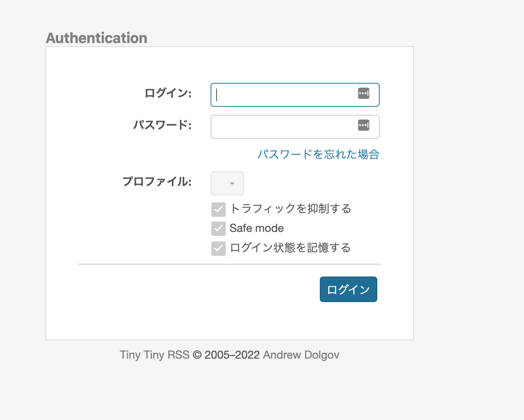Screen dimensions: 524x420
Task: Open the Andrew Dolgov footer link
Action: coord(301,355)
